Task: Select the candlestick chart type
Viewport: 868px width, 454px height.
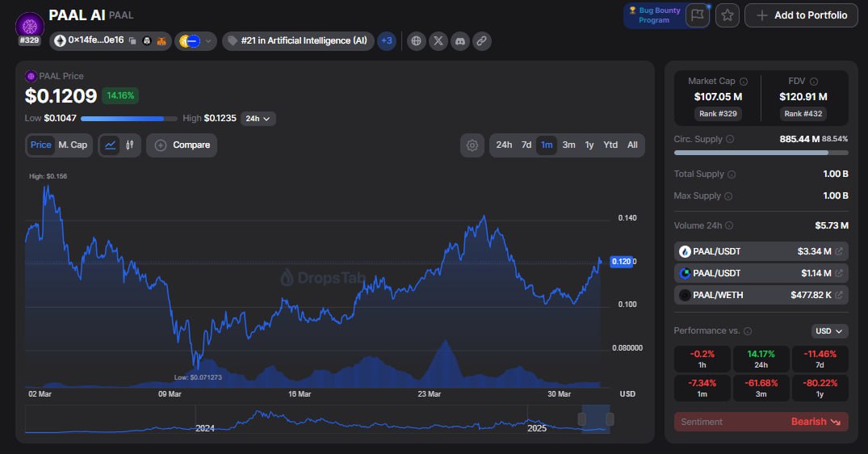Action: [x=129, y=145]
